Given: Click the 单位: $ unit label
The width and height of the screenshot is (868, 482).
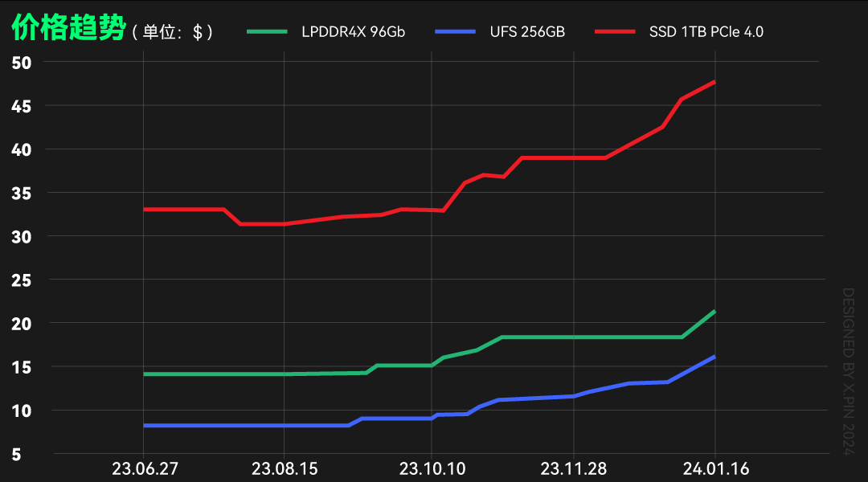Looking at the screenshot, I should pos(172,32).
